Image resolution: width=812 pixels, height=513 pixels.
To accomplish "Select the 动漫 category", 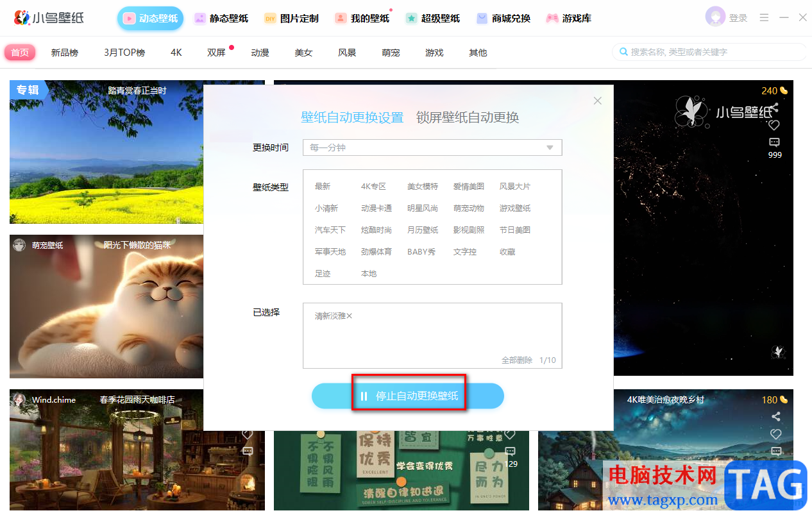I will [260, 53].
